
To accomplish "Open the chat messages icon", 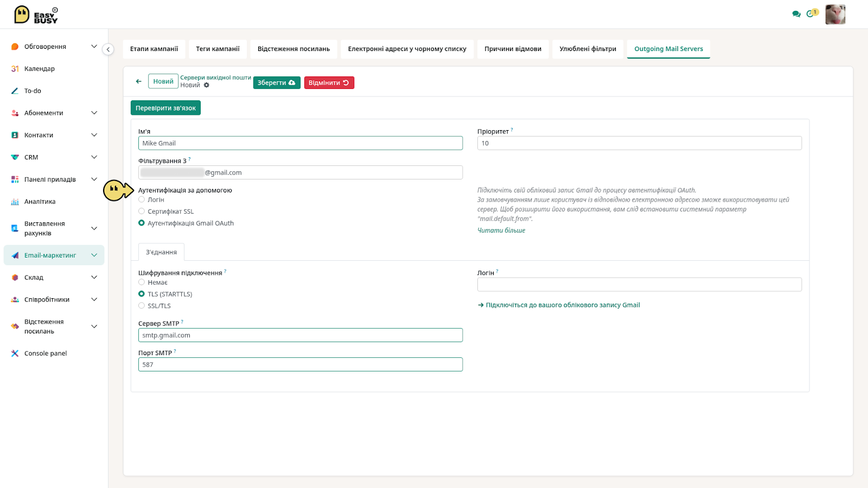I will click(796, 14).
